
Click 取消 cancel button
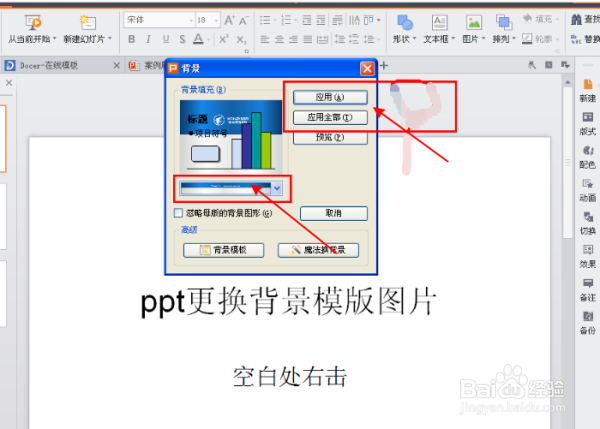(334, 213)
